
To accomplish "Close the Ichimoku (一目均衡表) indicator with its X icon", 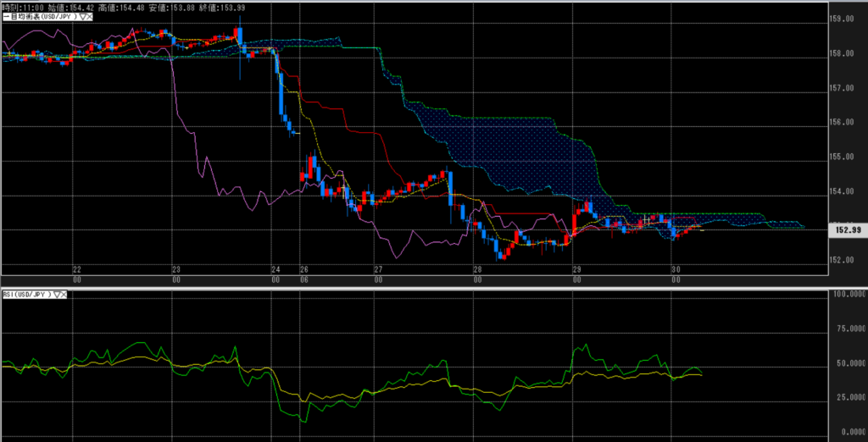I will [88, 16].
